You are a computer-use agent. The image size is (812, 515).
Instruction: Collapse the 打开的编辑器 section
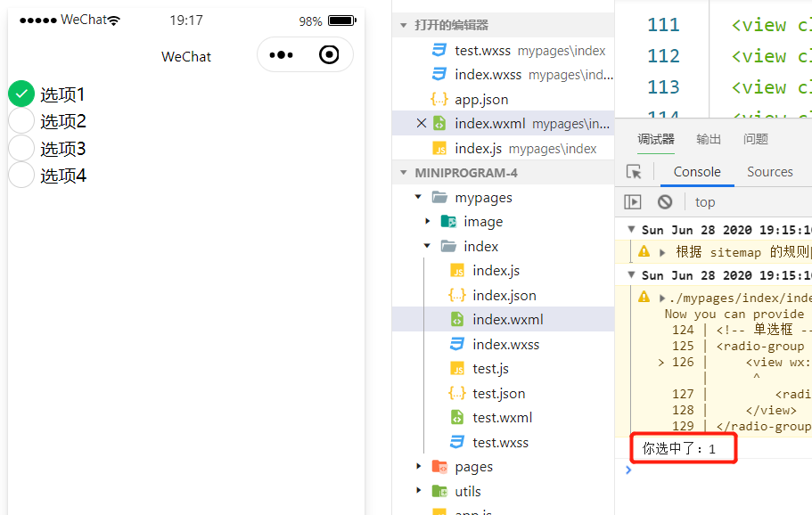click(x=404, y=25)
